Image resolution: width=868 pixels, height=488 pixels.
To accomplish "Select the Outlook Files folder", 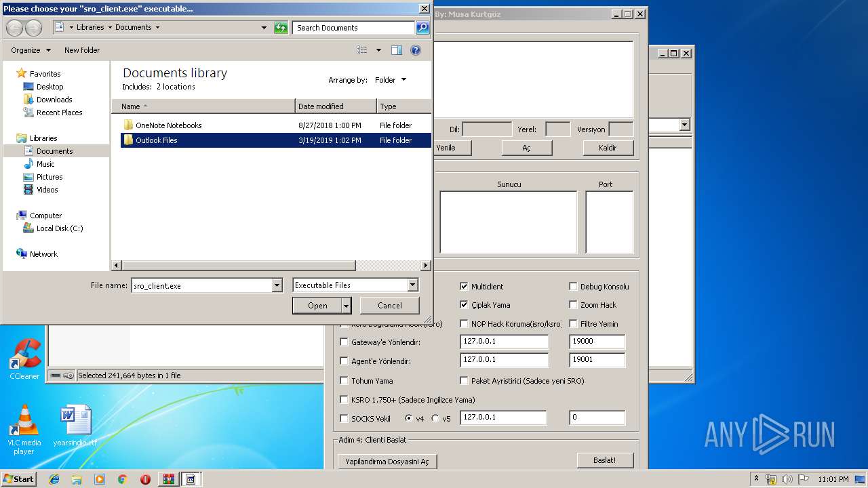I will tap(276, 140).
